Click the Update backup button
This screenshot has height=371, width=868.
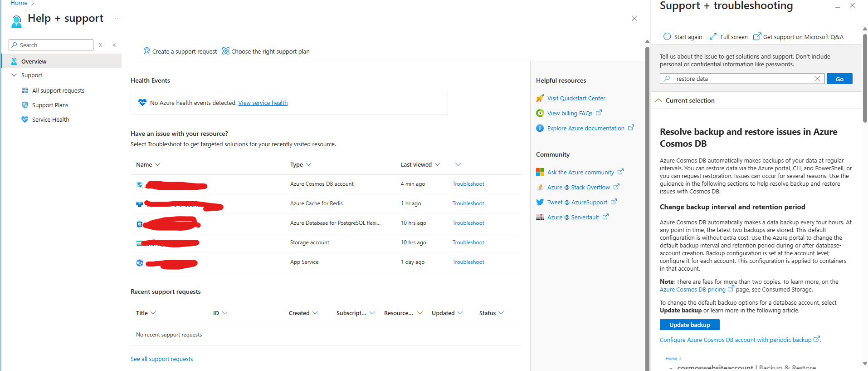point(689,325)
